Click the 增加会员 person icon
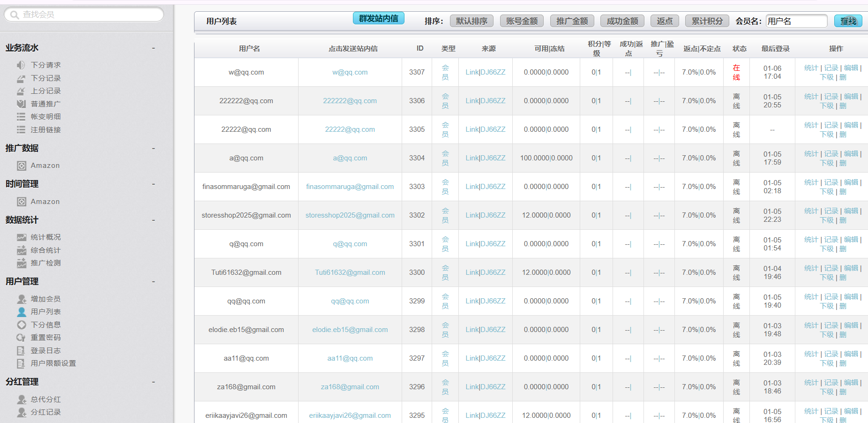The width and height of the screenshot is (868, 423). pos(21,299)
